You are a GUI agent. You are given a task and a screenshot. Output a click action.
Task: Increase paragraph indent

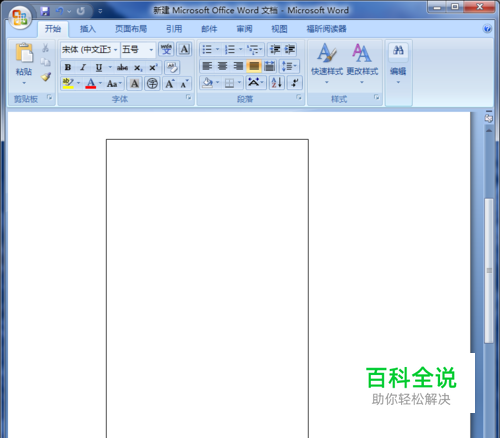[290, 49]
